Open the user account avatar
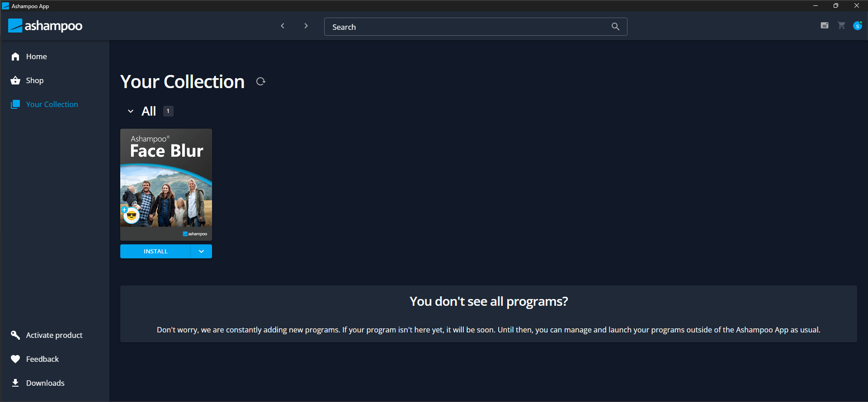The width and height of the screenshot is (868, 402). pyautogui.click(x=857, y=26)
